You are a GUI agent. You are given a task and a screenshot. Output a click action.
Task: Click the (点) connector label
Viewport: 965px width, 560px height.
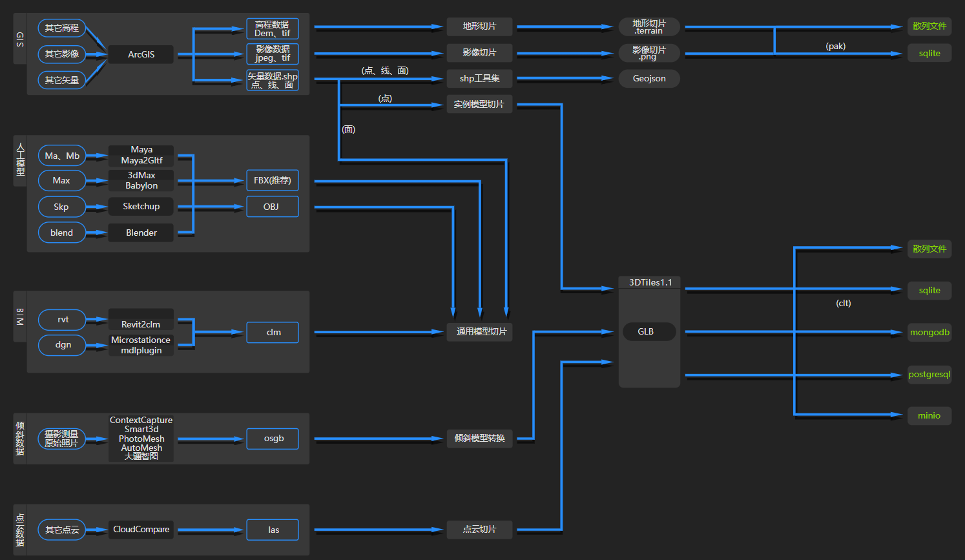coord(385,98)
